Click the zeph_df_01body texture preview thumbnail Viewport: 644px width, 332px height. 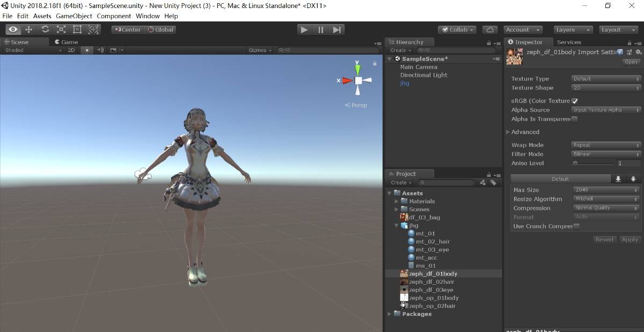click(x=515, y=56)
